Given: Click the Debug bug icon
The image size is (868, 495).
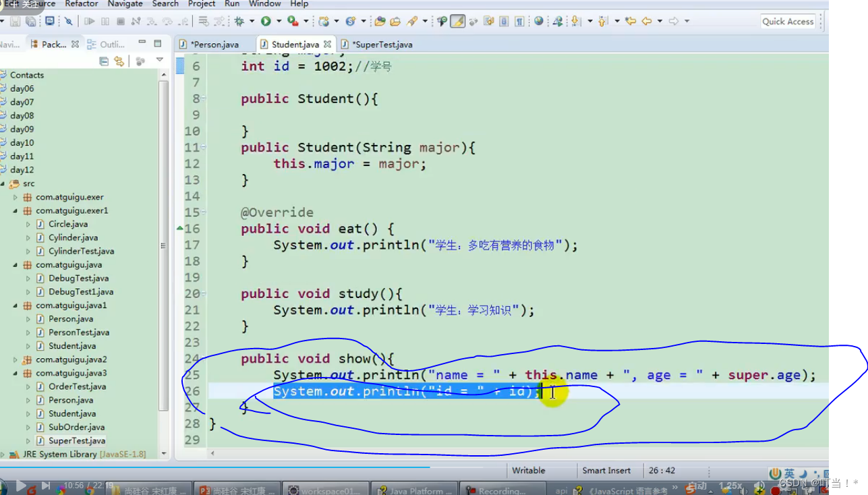Looking at the screenshot, I should click(239, 22).
